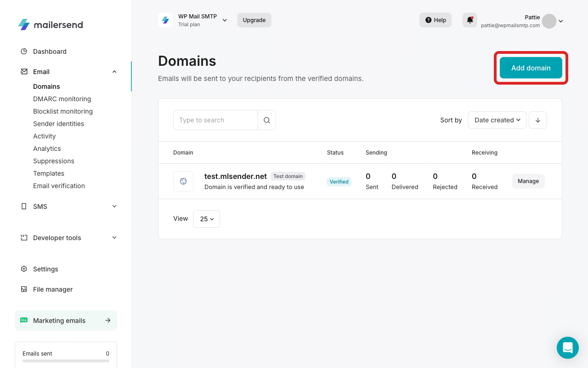Click the search magnifying glass icon
This screenshot has height=368, width=588.
(267, 120)
